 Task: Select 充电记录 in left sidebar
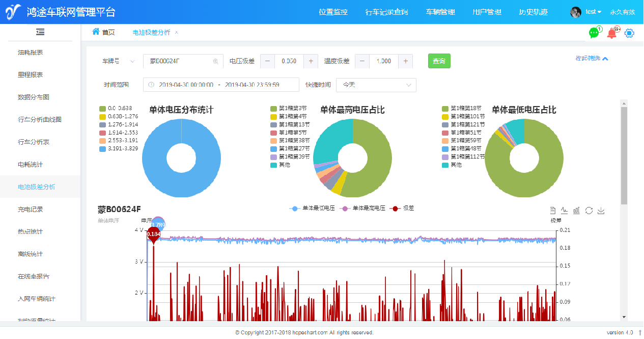pyautogui.click(x=31, y=210)
